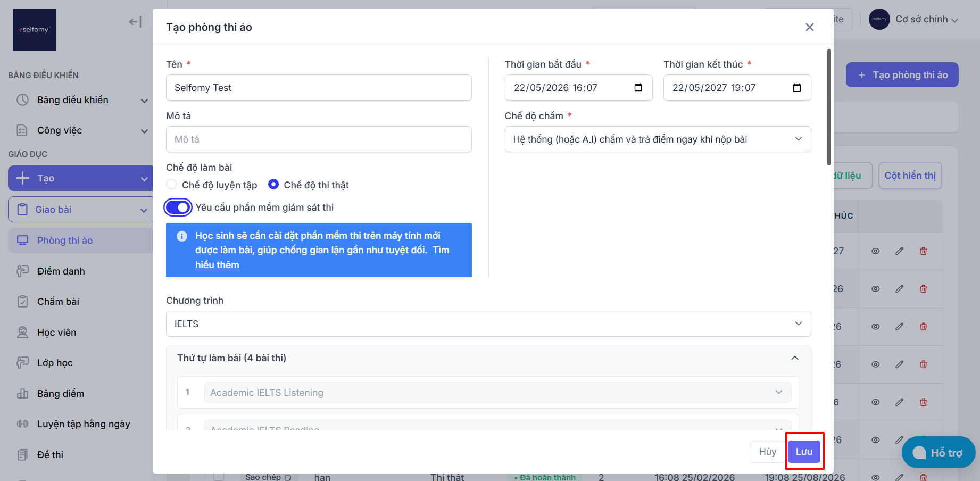Click the pencil edit icon in second table row

pyautogui.click(x=899, y=289)
